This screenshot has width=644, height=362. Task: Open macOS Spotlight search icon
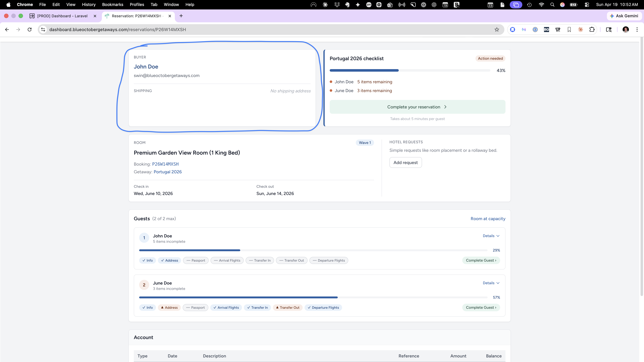pos(552,5)
